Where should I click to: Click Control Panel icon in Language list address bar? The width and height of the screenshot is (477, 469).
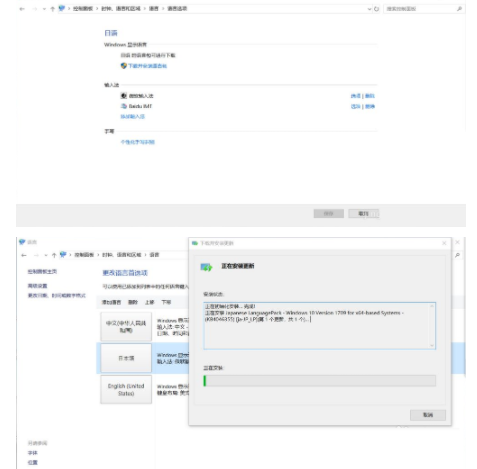63,255
